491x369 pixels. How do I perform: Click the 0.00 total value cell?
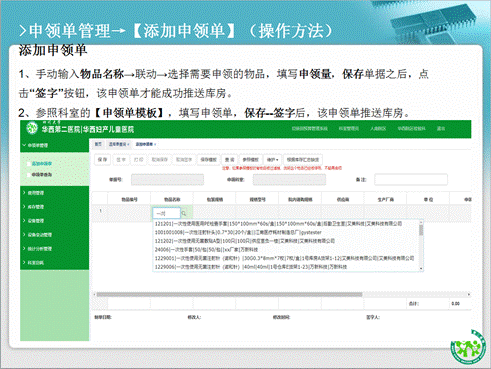coord(455,304)
